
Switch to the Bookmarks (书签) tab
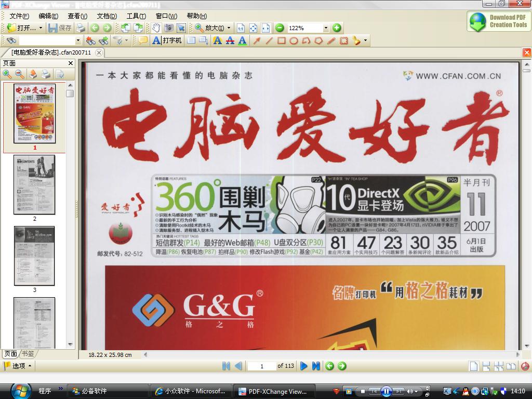point(28,353)
